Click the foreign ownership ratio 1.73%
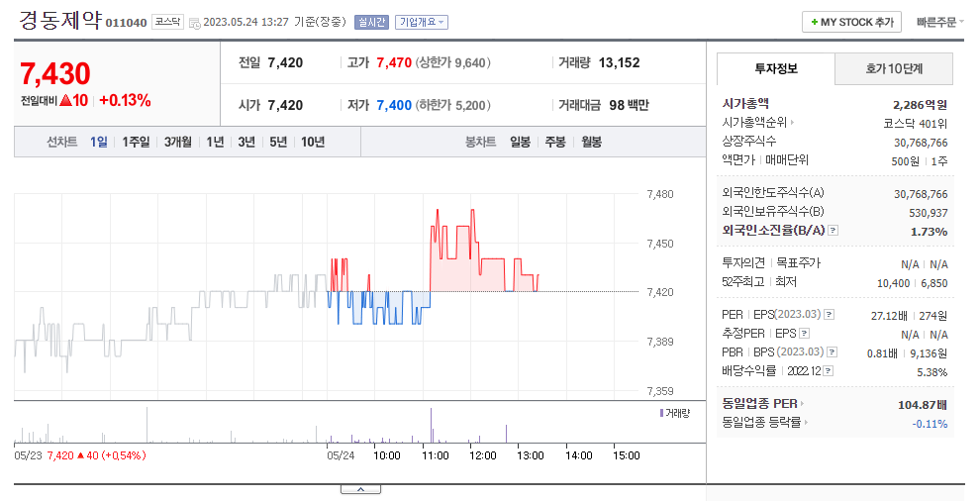Image resolution: width=980 pixels, height=501 pixels. (929, 232)
